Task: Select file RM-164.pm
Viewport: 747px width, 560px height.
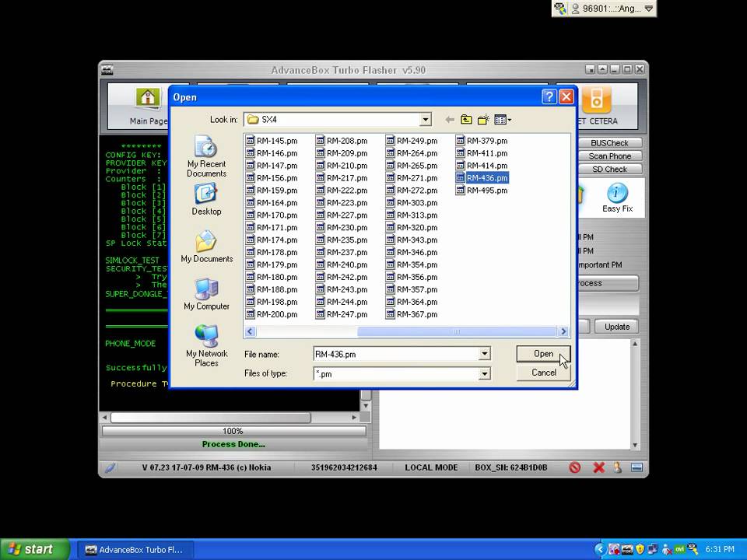Action: [272, 203]
